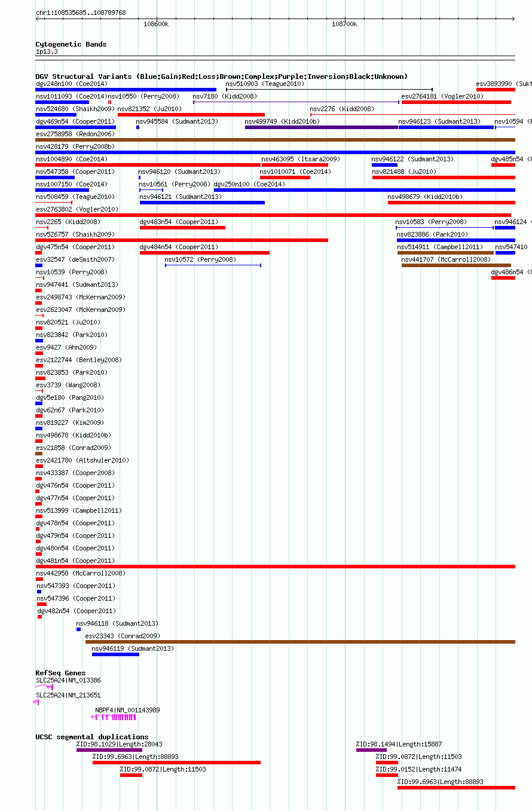The height and width of the screenshot is (811, 532).
Task: Click nsv821488 (Ju2010) label
Action: (405, 172)
